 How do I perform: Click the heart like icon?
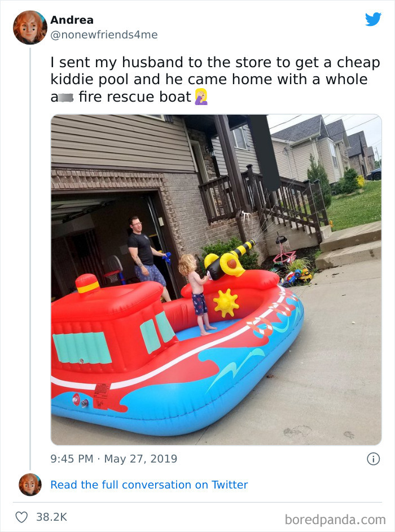[21, 517]
